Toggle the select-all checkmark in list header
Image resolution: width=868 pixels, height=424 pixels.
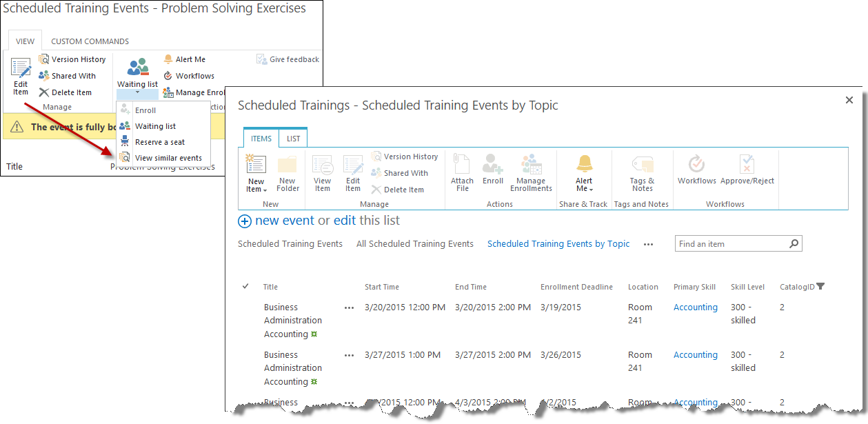click(246, 287)
